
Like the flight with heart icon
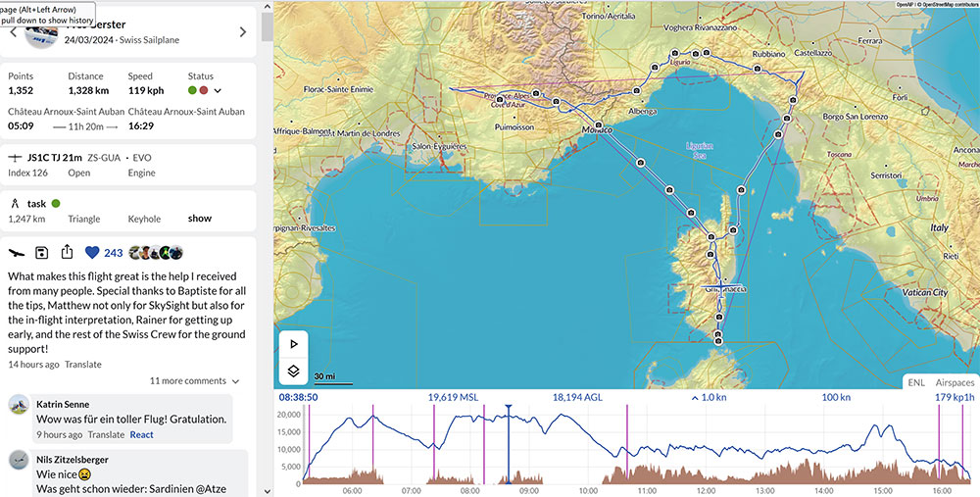(92, 253)
